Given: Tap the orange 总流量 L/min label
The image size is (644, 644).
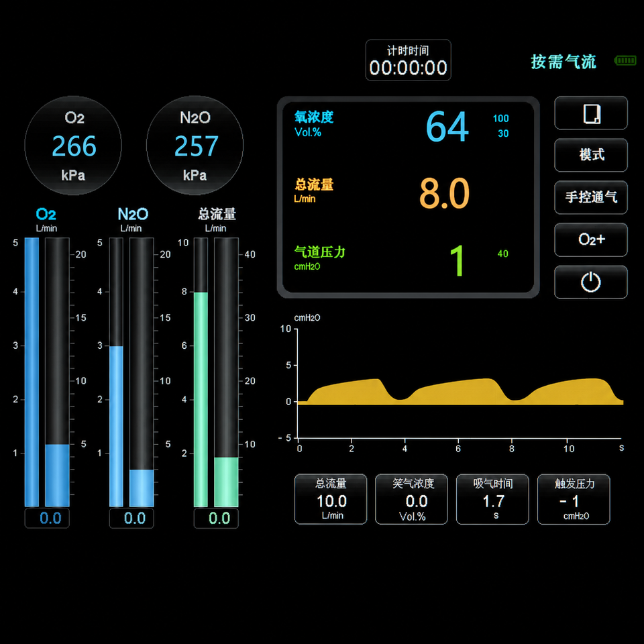Looking at the screenshot, I should [314, 191].
